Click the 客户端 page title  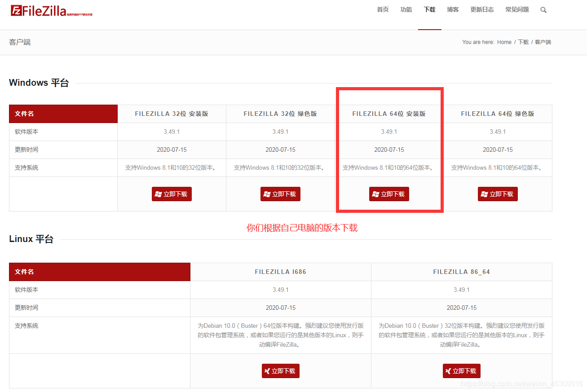tap(20, 42)
